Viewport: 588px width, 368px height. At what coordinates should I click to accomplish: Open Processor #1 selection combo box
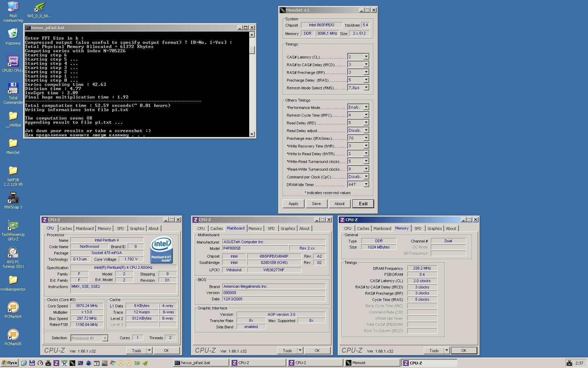click(x=89, y=338)
